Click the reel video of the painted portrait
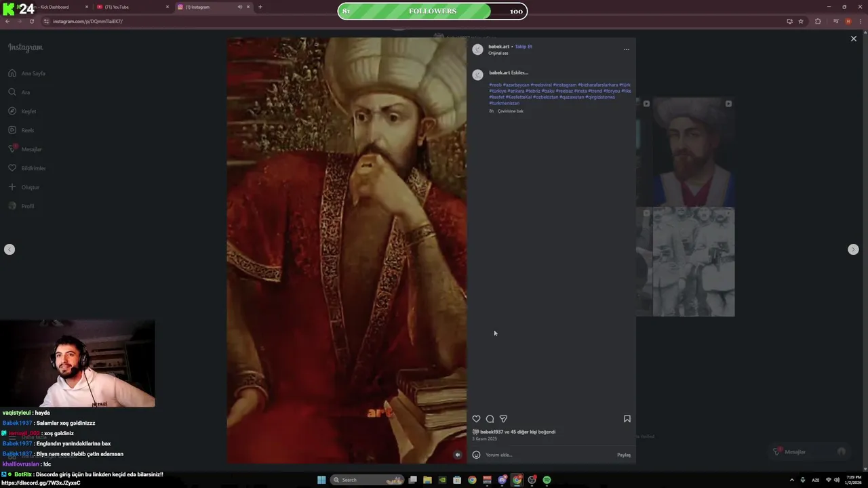This screenshot has height=488, width=868. pyautogui.click(x=347, y=250)
